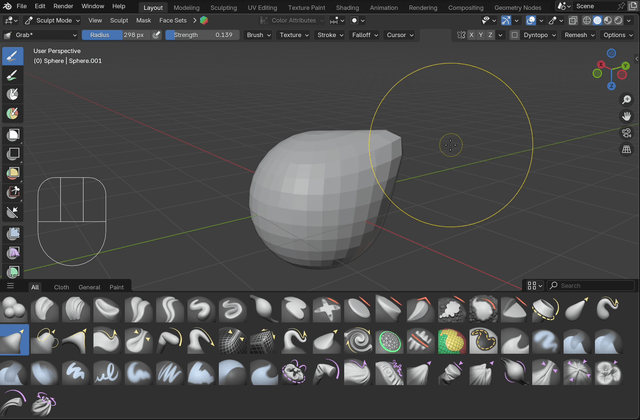The width and height of the screenshot is (640, 420).
Task: Select the Mesh Filter tool
Action: [13, 234]
